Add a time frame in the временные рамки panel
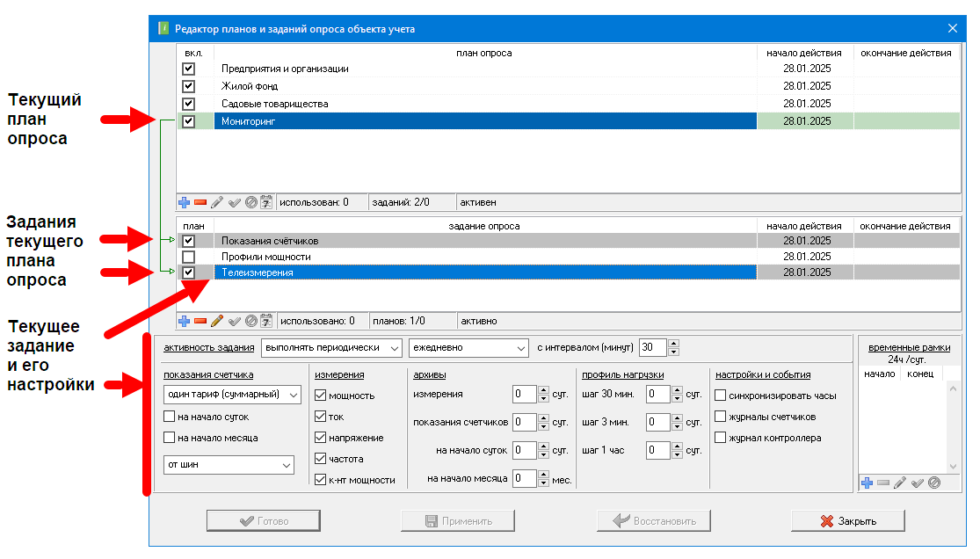Viewport: 980px width, 559px height. (867, 483)
